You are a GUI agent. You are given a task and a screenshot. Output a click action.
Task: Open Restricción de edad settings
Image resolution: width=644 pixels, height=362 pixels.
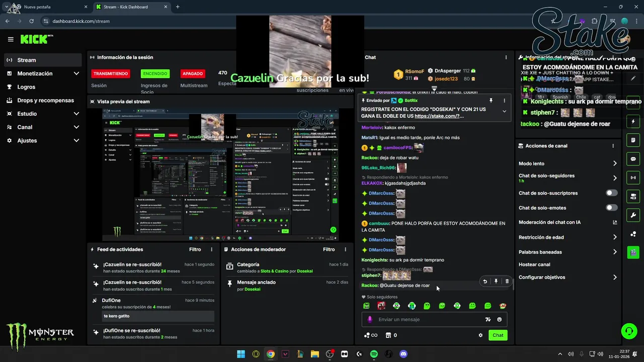[568, 237]
